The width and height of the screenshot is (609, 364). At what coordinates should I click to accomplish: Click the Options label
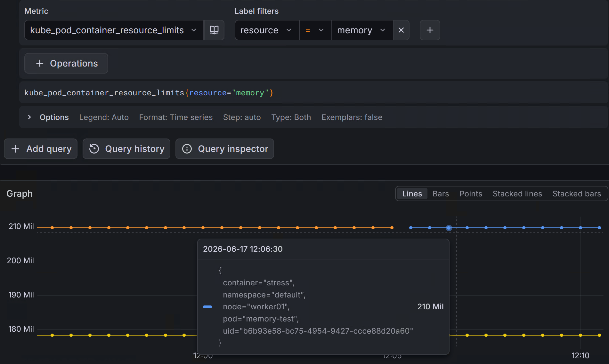(54, 117)
